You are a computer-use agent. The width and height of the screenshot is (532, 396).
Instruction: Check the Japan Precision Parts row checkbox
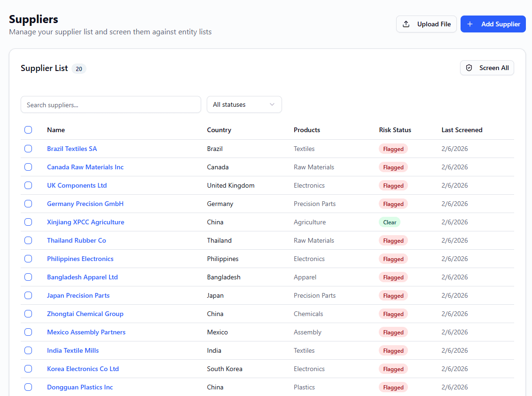(28, 295)
